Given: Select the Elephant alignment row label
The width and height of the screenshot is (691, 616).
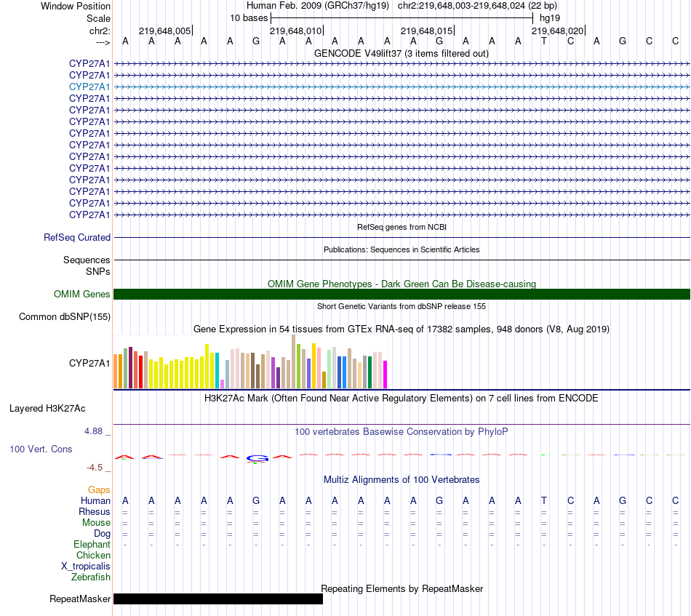Looking at the screenshot, I should tap(92, 545).
